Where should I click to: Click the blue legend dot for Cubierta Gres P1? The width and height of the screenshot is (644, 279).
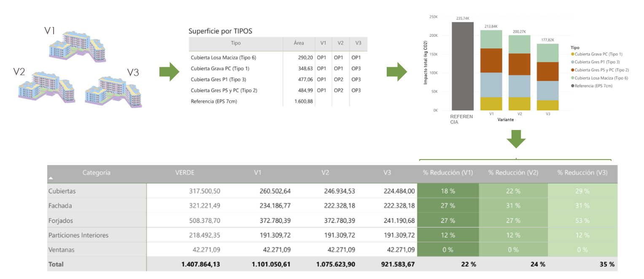(573, 62)
